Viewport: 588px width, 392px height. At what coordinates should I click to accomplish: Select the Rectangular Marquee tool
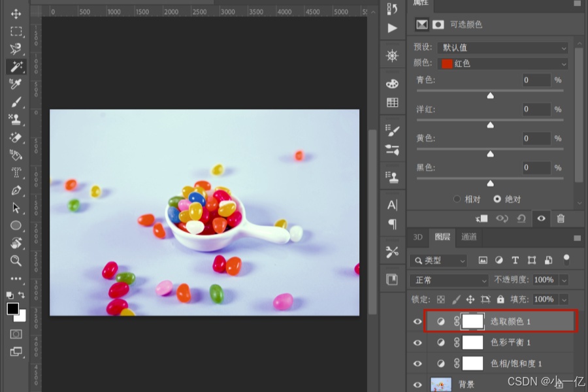[x=16, y=31]
